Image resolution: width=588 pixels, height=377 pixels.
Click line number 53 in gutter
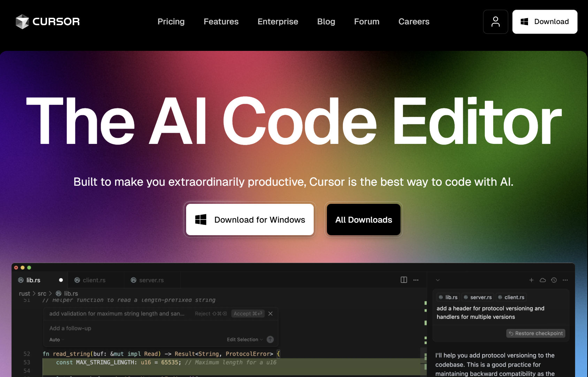pyautogui.click(x=27, y=362)
